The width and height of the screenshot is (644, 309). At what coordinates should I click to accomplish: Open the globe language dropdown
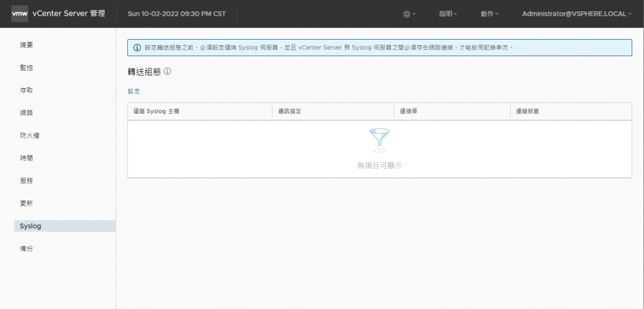(409, 14)
